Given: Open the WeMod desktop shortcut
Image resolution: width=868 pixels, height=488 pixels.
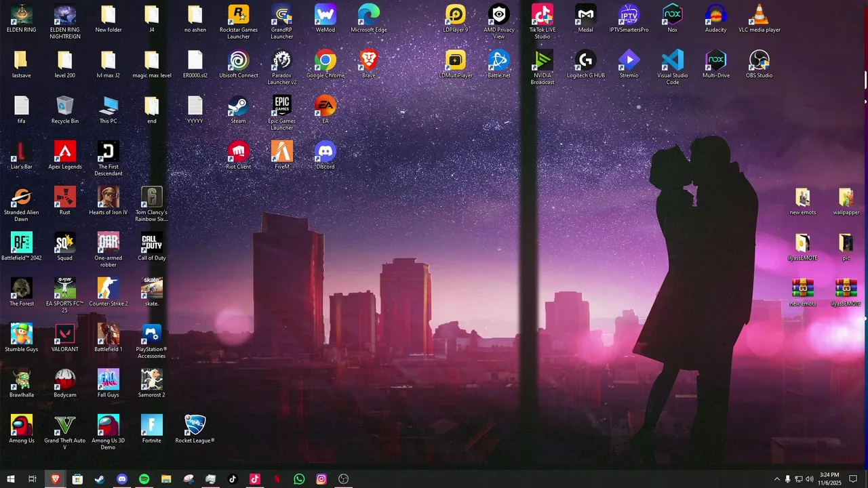Looking at the screenshot, I should [x=325, y=18].
